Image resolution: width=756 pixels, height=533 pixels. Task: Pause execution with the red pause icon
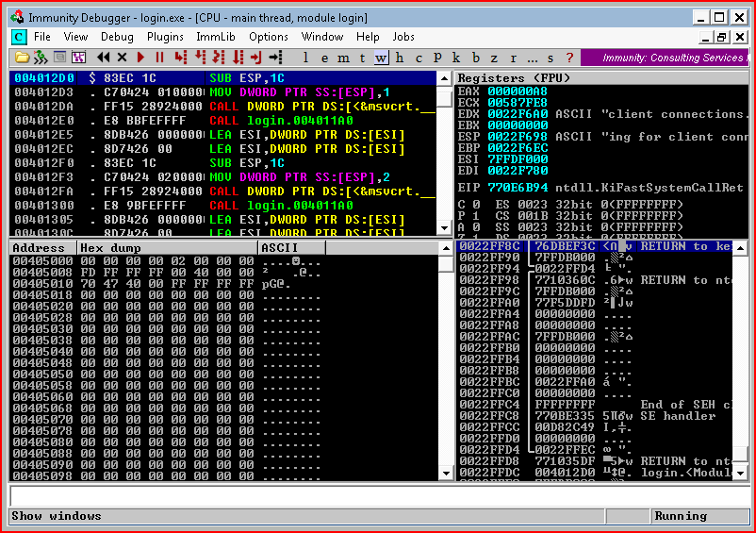pos(159,58)
